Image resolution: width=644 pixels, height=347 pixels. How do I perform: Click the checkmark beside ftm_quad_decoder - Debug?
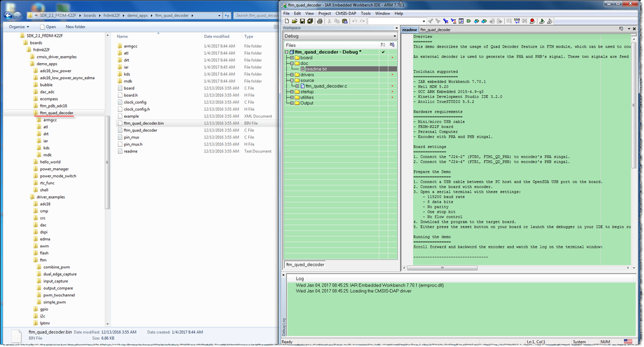[383, 52]
